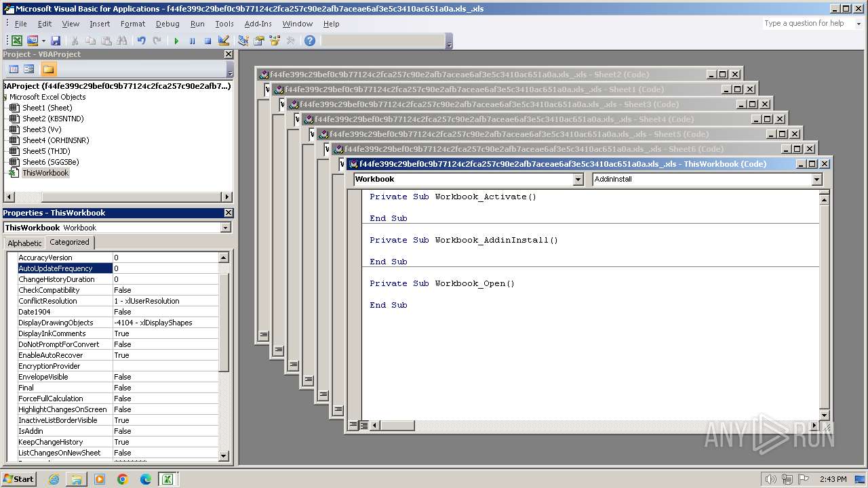868x488 pixels.
Task: Open the Debug menu
Action: [x=167, y=24]
